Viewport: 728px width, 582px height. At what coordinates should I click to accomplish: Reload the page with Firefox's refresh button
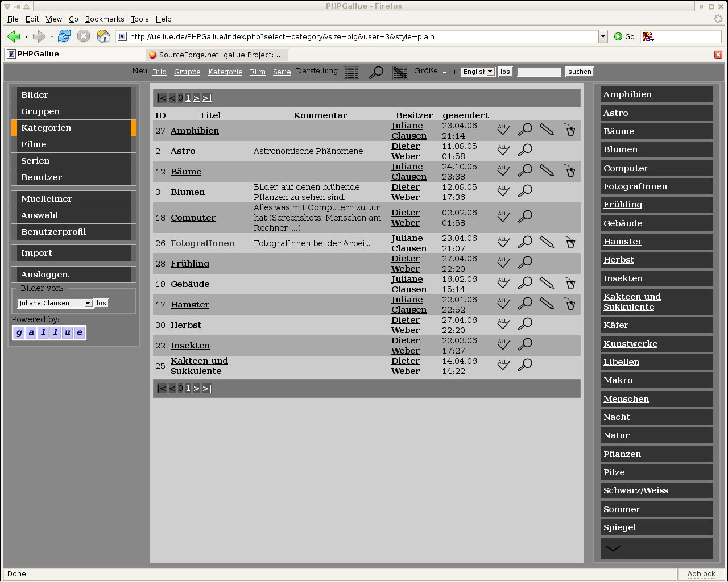pos(64,36)
